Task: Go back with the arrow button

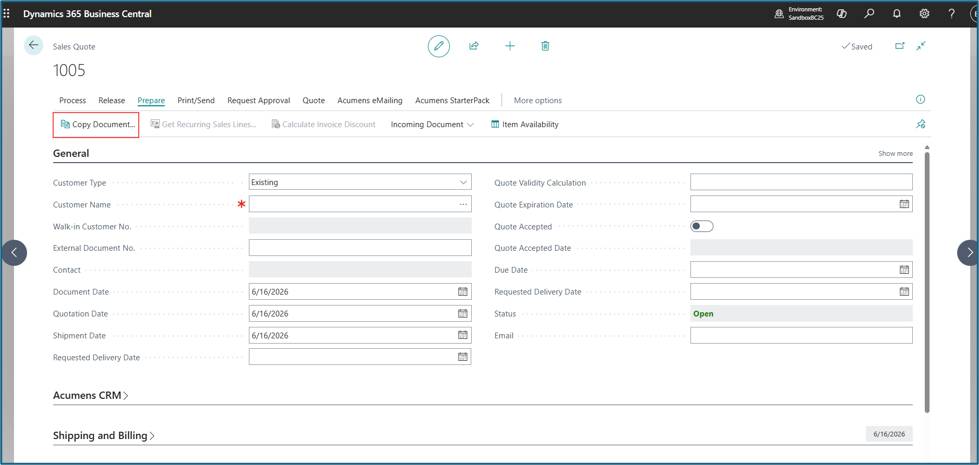Action: [33, 46]
